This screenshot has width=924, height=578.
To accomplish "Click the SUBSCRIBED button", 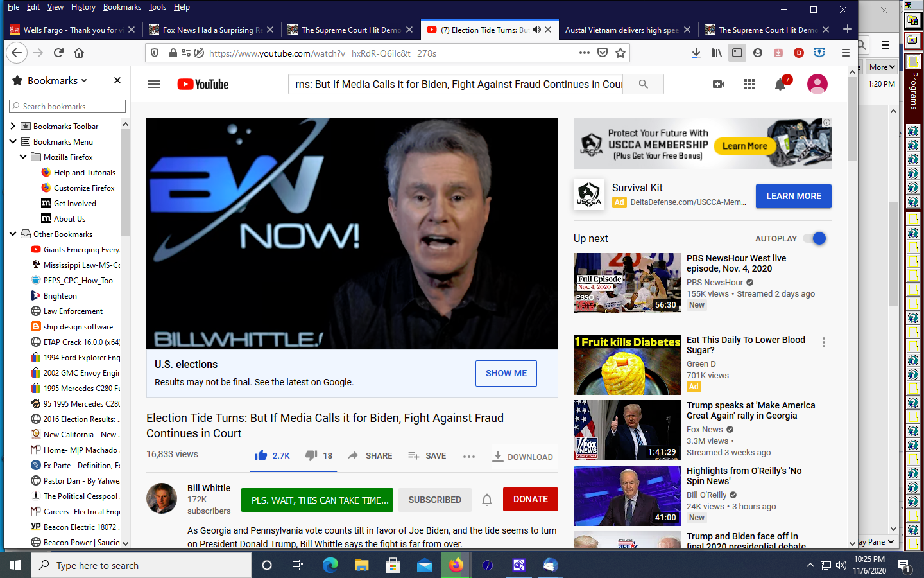I will click(x=435, y=500).
